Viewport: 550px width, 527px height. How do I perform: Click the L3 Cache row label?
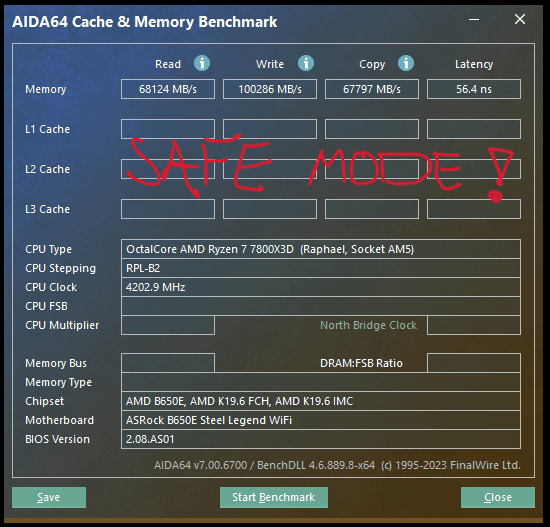47,209
